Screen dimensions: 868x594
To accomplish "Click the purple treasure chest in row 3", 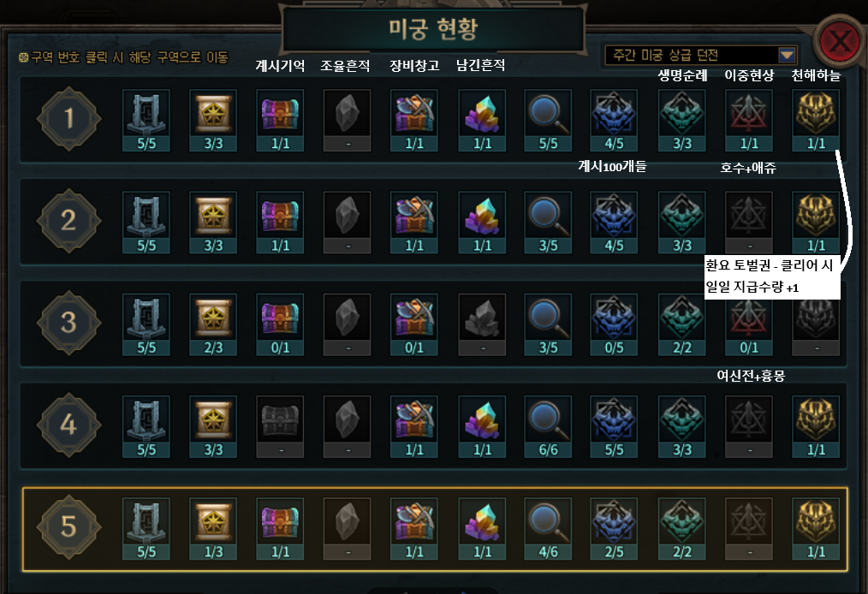I will (280, 324).
